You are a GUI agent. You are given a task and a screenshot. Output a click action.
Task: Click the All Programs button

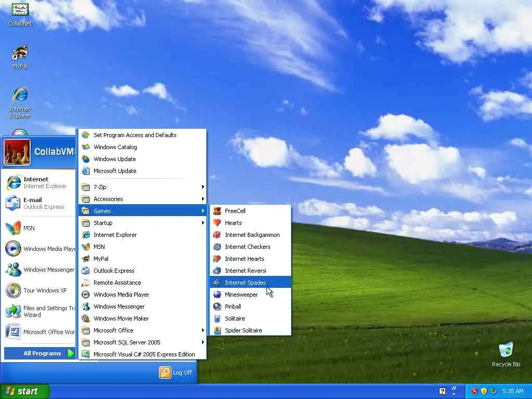tap(39, 353)
